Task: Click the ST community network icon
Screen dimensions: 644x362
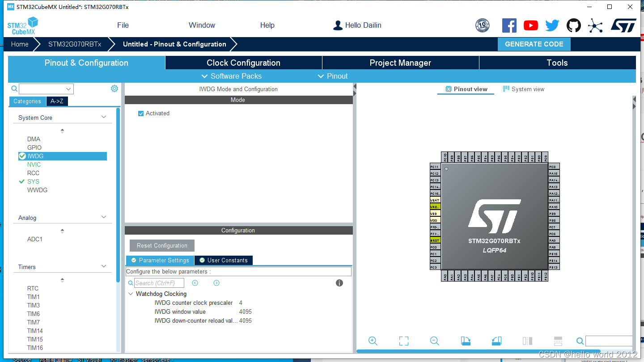Action: click(x=595, y=25)
